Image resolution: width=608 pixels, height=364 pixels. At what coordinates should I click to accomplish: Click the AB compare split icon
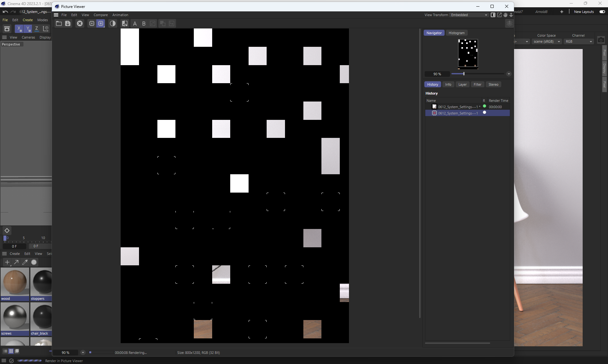125,23
